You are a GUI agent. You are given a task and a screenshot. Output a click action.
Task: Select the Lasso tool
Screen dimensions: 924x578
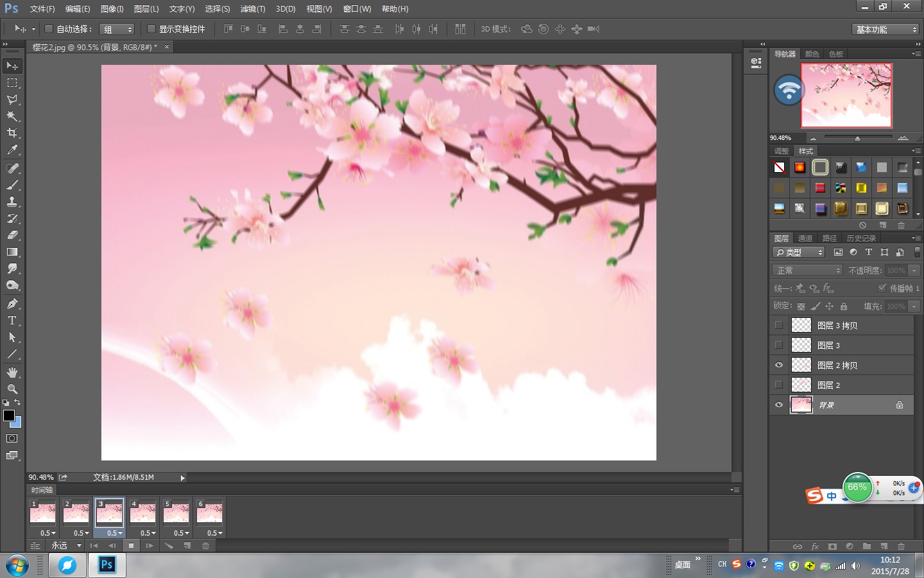pyautogui.click(x=12, y=100)
